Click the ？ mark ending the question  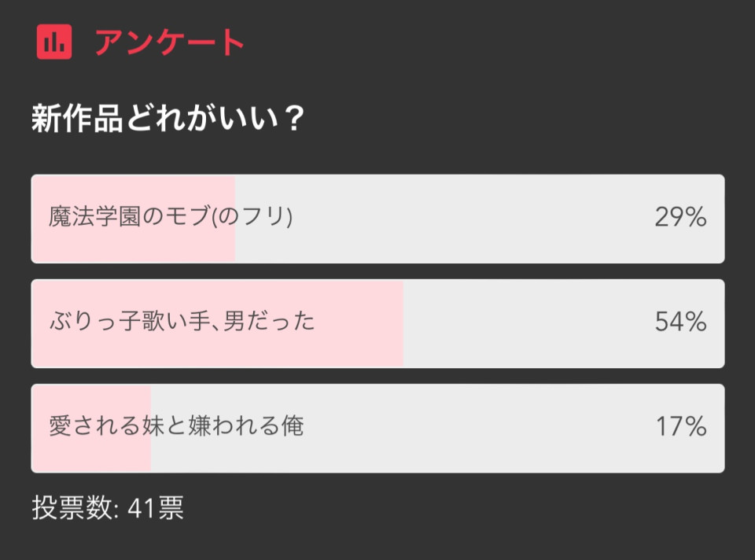pos(293,118)
